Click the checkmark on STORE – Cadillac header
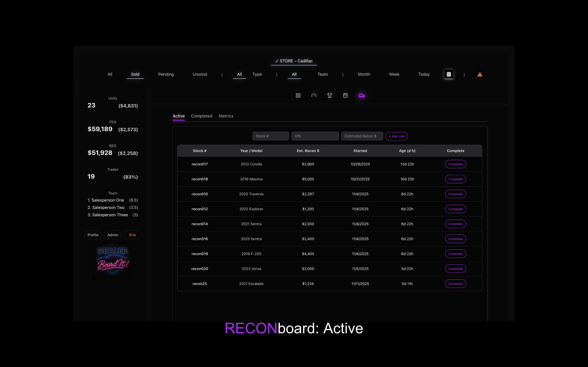Screen dimensions: 588x367 tap(277, 61)
